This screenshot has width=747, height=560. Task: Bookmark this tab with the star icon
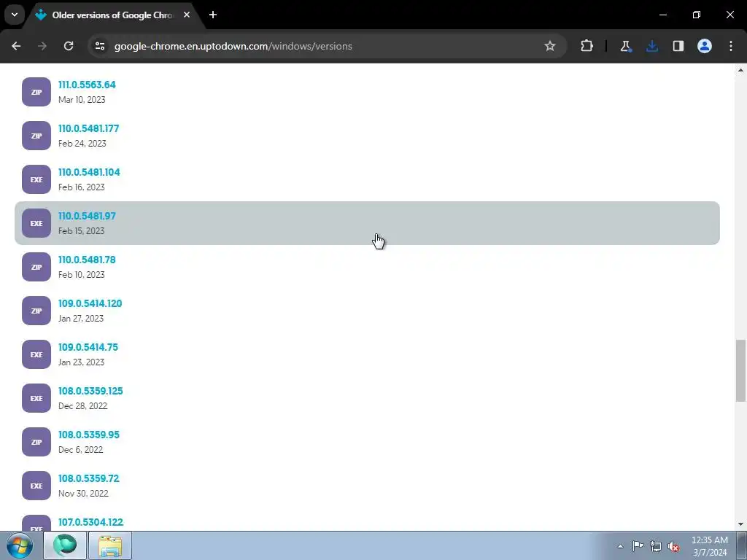(550, 46)
